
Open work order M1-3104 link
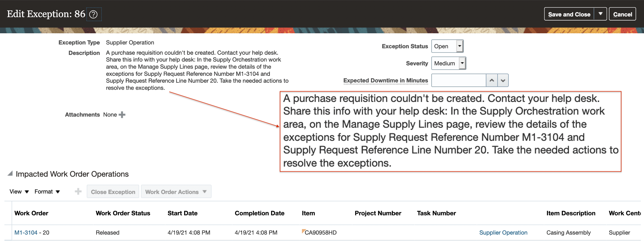click(x=26, y=233)
